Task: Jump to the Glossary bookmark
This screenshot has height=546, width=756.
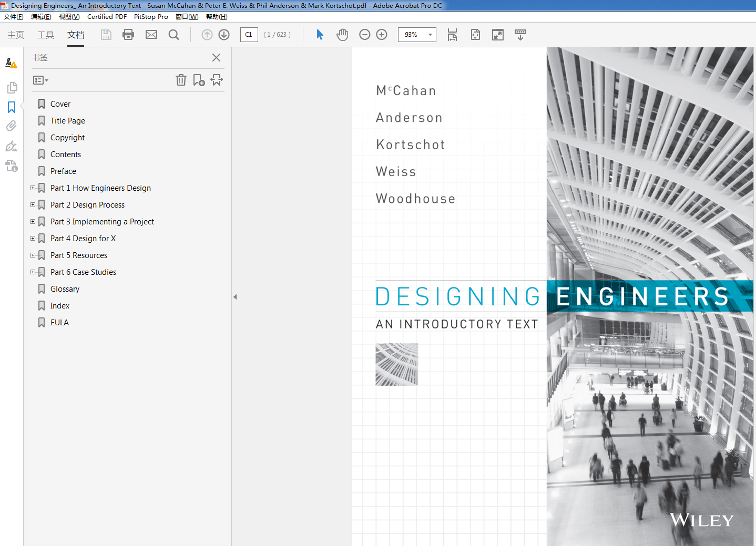Action: pos(65,289)
